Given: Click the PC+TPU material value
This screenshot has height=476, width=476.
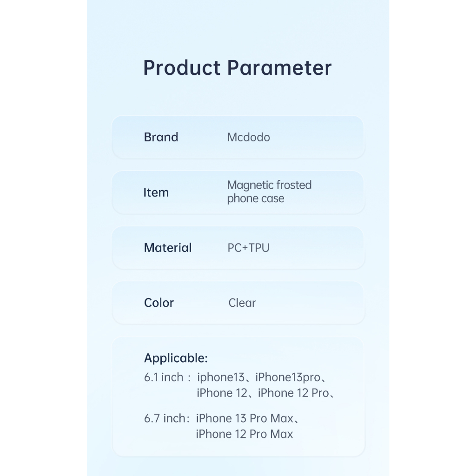Looking at the screenshot, I should [248, 248].
